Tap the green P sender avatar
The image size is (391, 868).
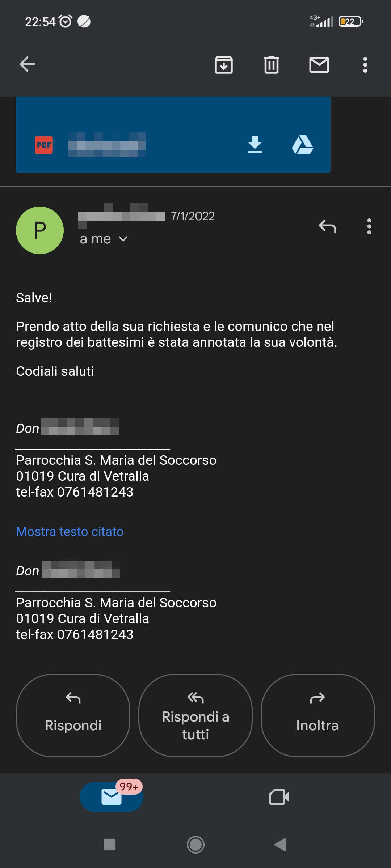(x=40, y=230)
